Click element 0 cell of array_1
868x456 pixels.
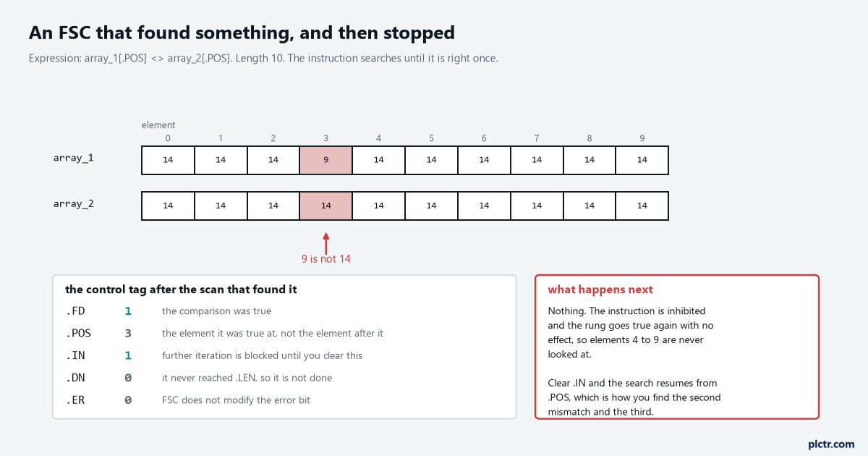point(168,160)
